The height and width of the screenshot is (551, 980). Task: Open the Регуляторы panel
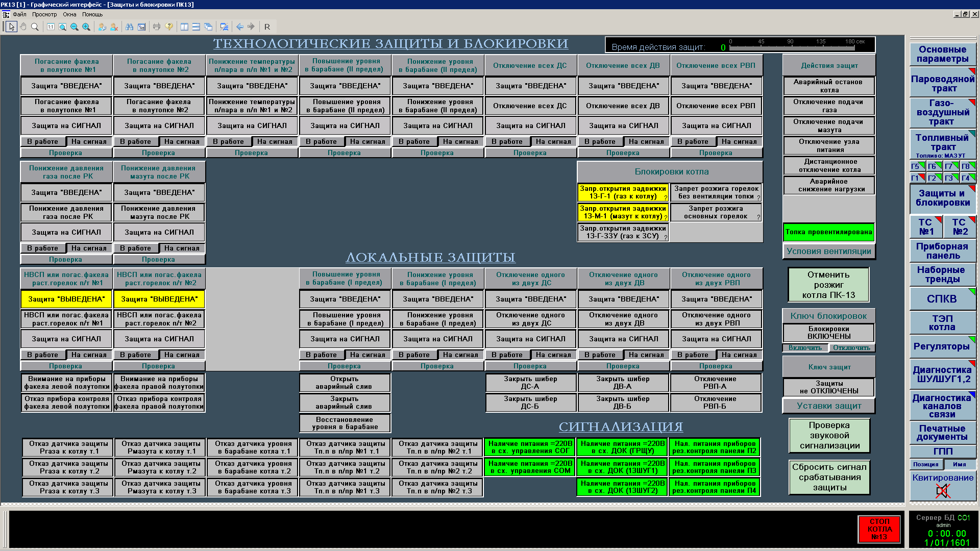tap(943, 346)
